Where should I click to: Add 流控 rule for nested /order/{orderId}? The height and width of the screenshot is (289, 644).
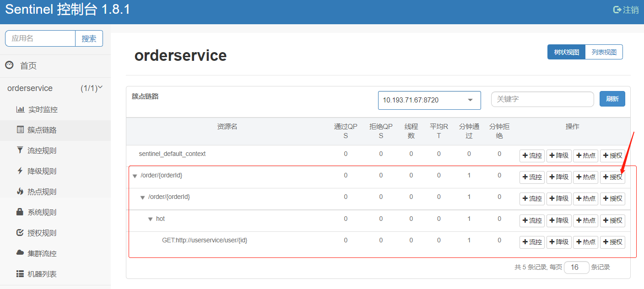point(532,198)
